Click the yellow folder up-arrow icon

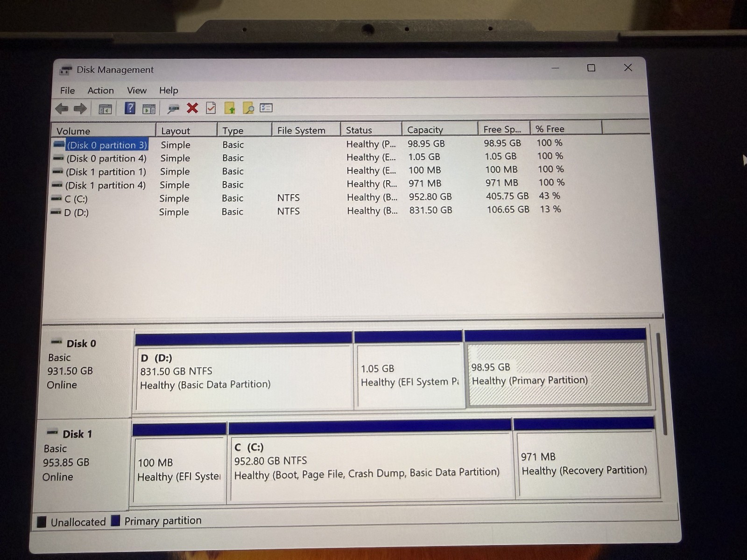tap(230, 108)
